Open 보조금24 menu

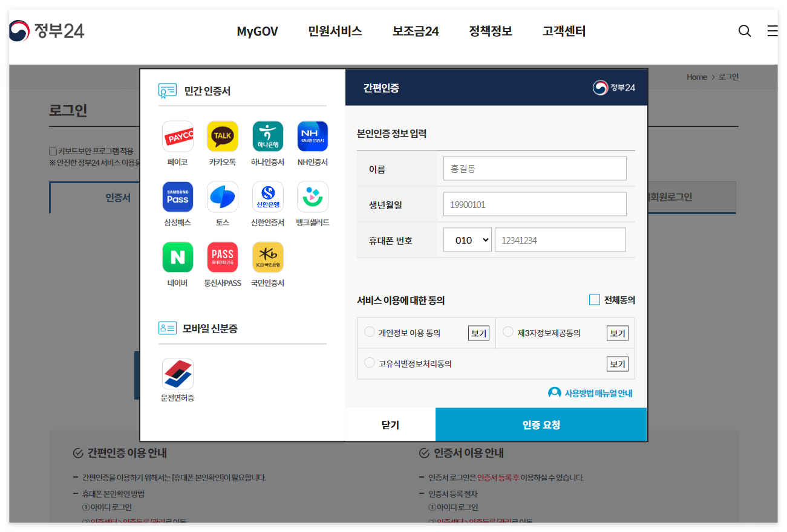[416, 31]
